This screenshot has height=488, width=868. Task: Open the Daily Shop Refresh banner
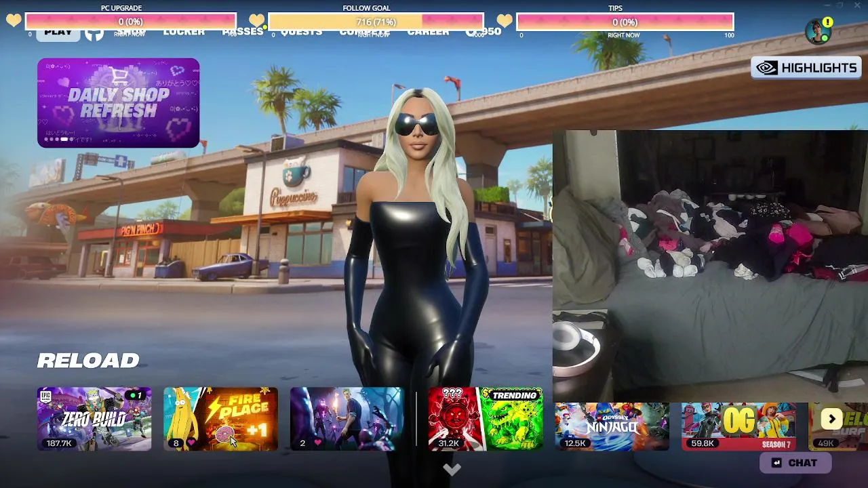119,102
